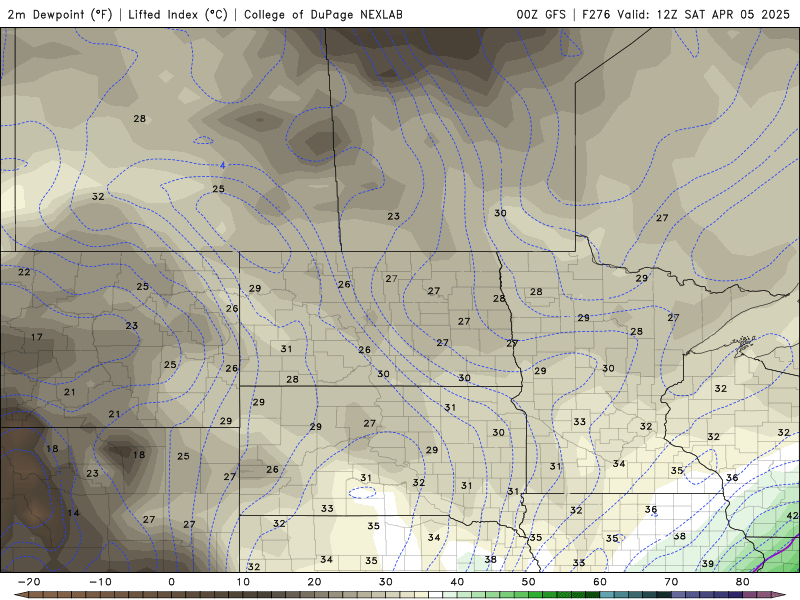Click the "00Z GFS" model run label
This screenshot has height=600, width=800.
point(541,14)
